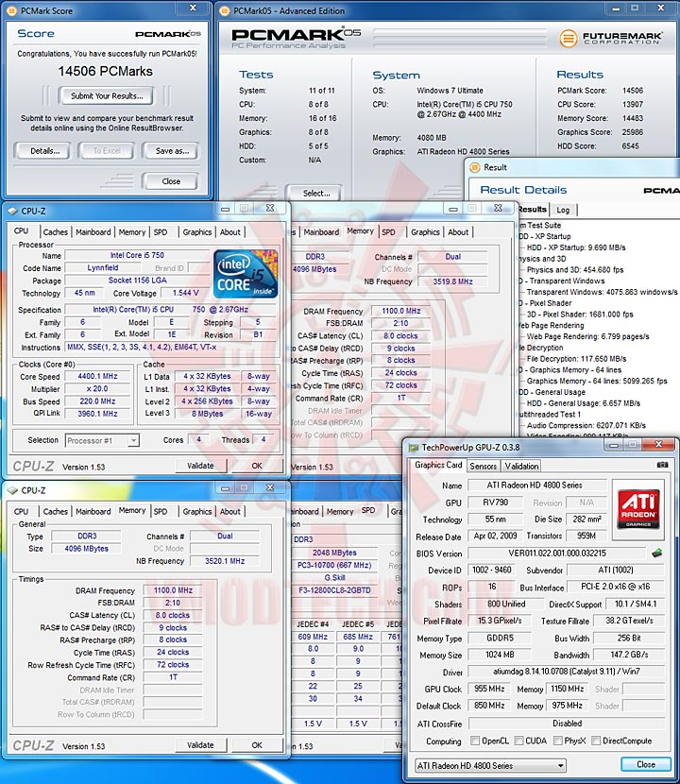Viewport: 680px width, 784px height.
Task: Click the Bandwidth value 147.2 GB/s in GPU-Z
Action: click(x=629, y=655)
